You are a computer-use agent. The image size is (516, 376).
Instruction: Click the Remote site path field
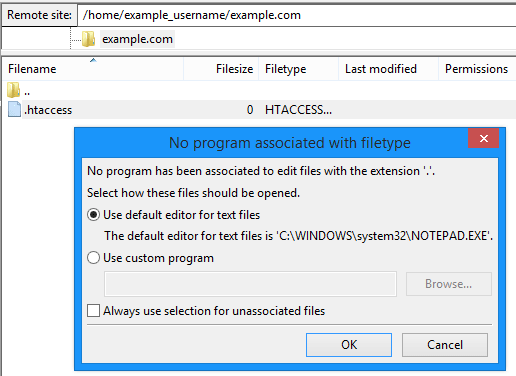297,15
